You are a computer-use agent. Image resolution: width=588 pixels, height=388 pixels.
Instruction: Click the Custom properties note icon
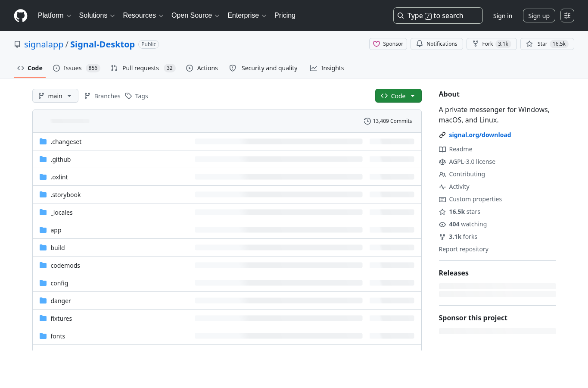point(442,199)
